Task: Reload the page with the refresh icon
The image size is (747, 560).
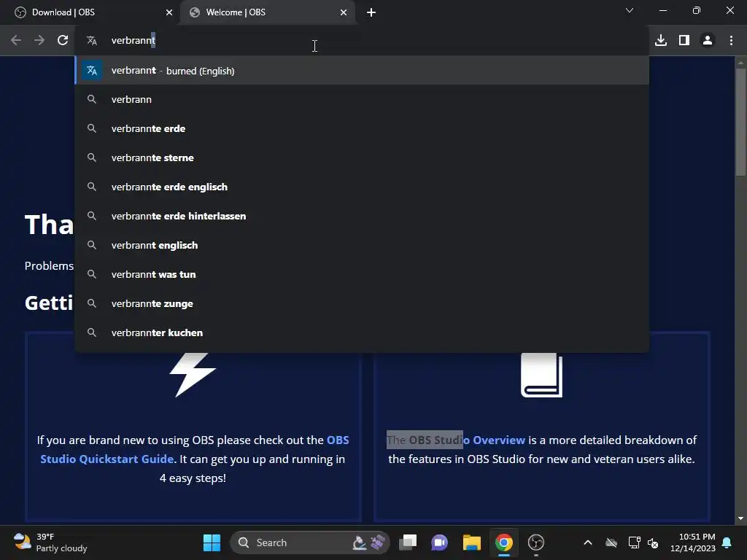Action: [63, 41]
